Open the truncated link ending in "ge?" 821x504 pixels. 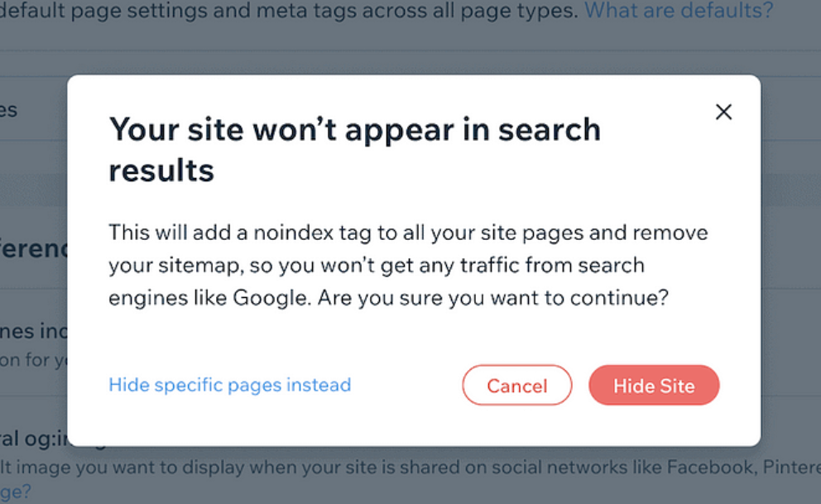tap(15, 492)
